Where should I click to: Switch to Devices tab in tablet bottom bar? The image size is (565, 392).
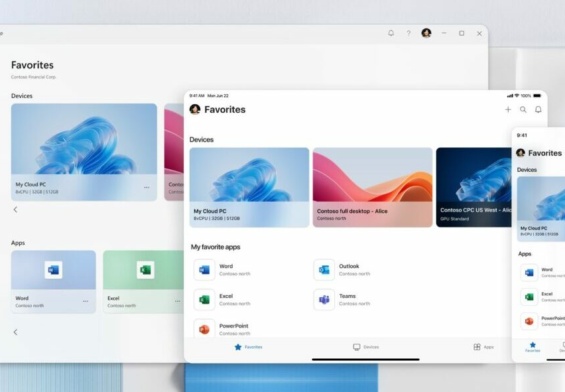[x=366, y=347]
